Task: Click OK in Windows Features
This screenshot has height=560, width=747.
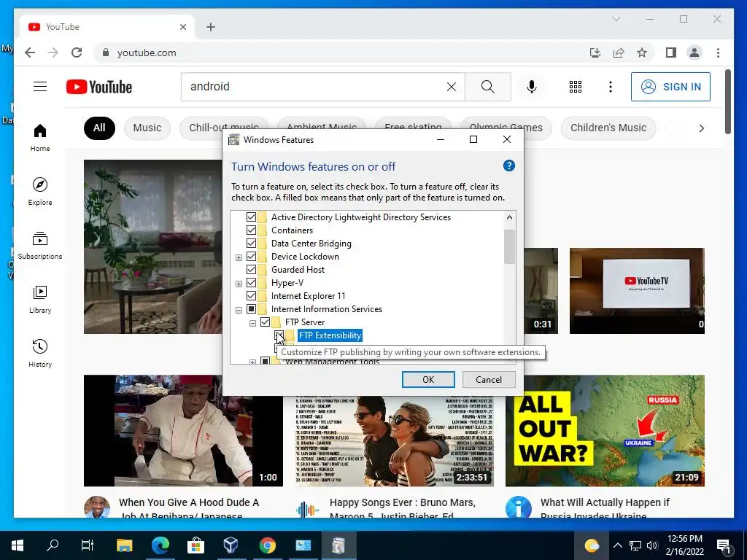Action: 428,379
